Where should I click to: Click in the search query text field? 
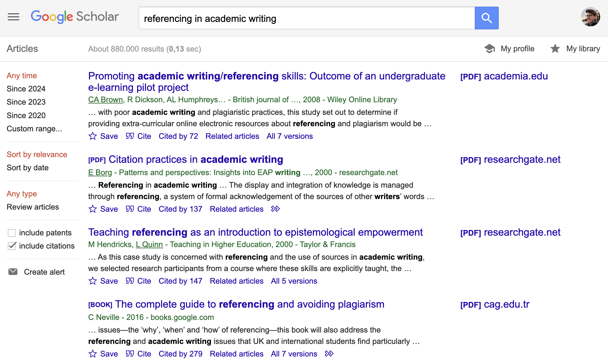(x=306, y=18)
